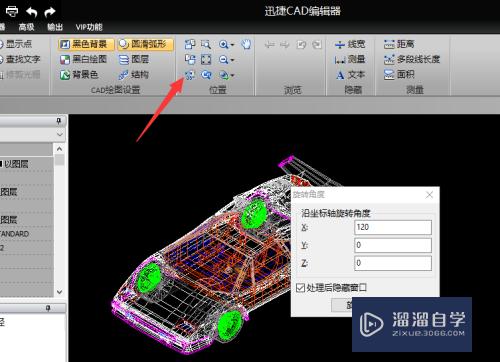Viewport: 500px width, 362px height.
Task: Click the X rotation angle field showing 120
Action: tap(393, 227)
